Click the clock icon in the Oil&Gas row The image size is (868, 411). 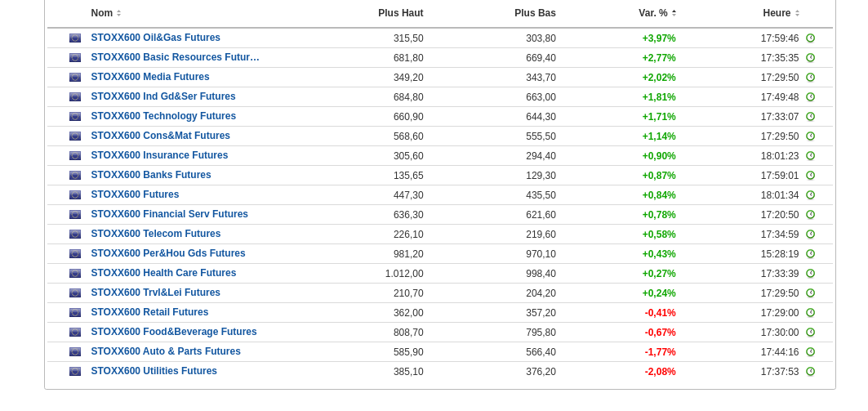(x=810, y=38)
